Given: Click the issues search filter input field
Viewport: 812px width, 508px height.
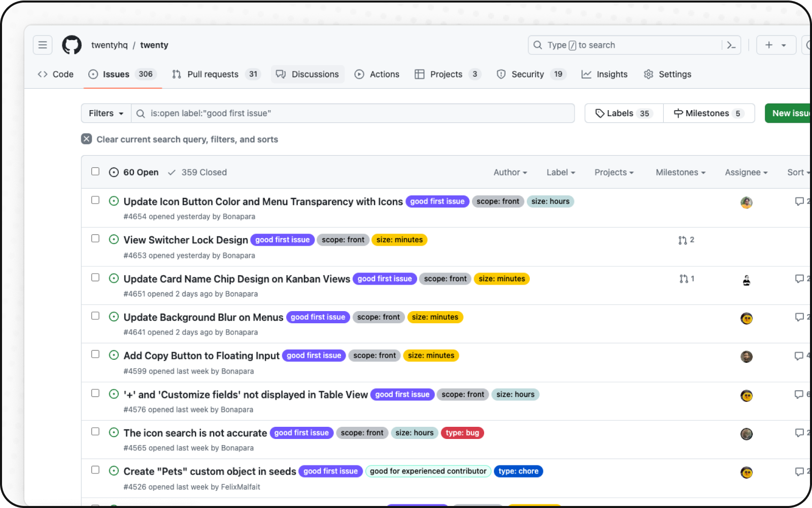Looking at the screenshot, I should [355, 113].
